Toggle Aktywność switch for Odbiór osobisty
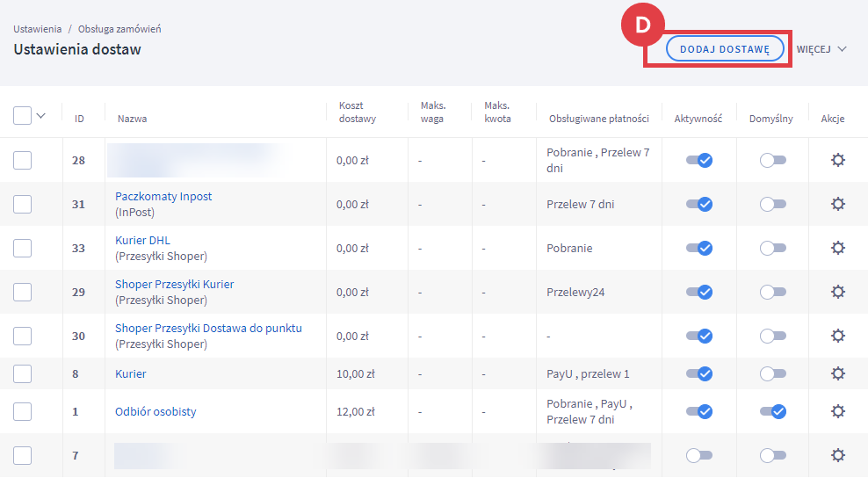Image resolution: width=868 pixels, height=478 pixels. point(699,411)
